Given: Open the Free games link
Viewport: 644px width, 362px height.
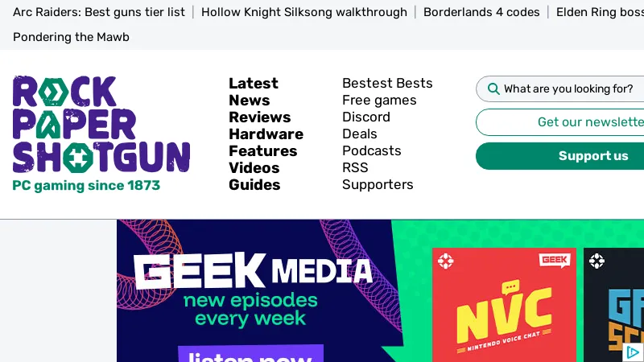Looking at the screenshot, I should pos(379,100).
